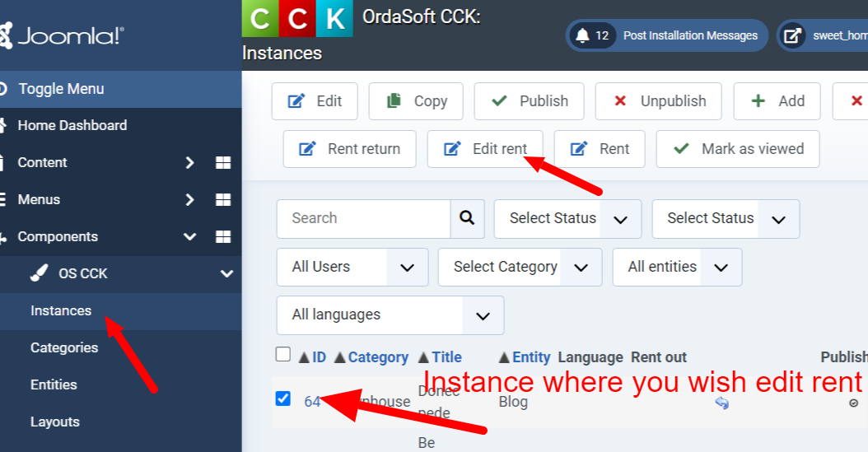Open the OS CCK menu item
The image size is (868, 452).
tap(83, 273)
